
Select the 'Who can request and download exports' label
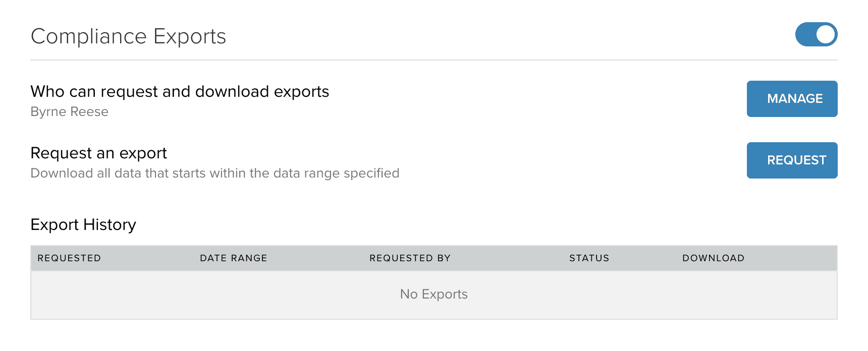click(180, 92)
